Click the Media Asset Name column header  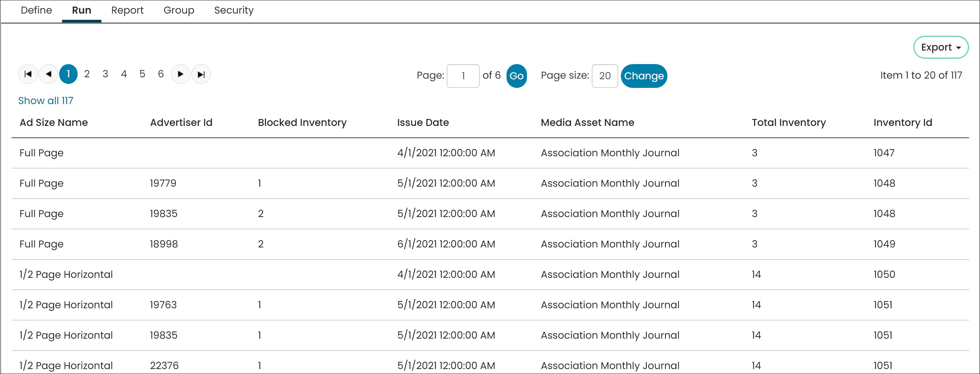588,123
